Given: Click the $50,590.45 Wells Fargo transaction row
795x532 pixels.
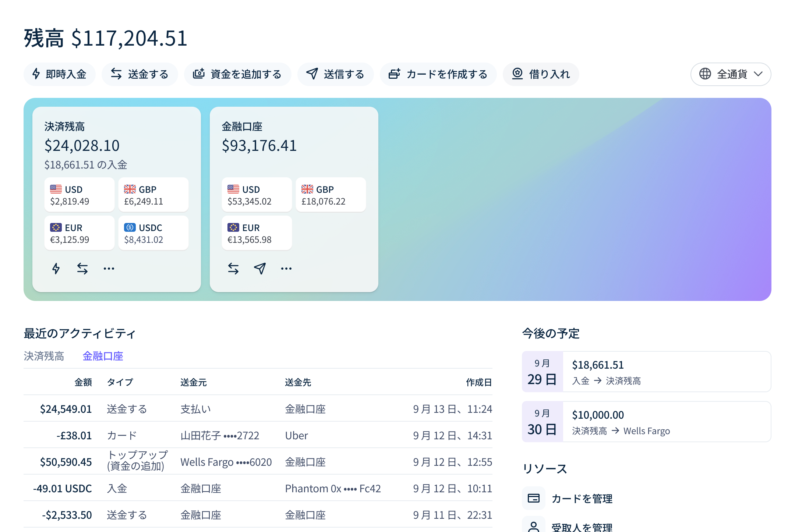Looking at the screenshot, I should tap(258, 462).
